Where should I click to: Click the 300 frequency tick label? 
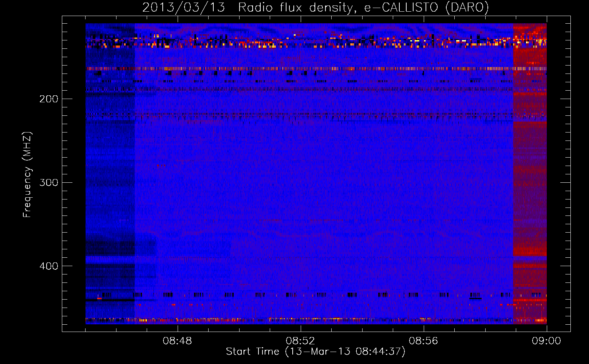pyautogui.click(x=49, y=182)
